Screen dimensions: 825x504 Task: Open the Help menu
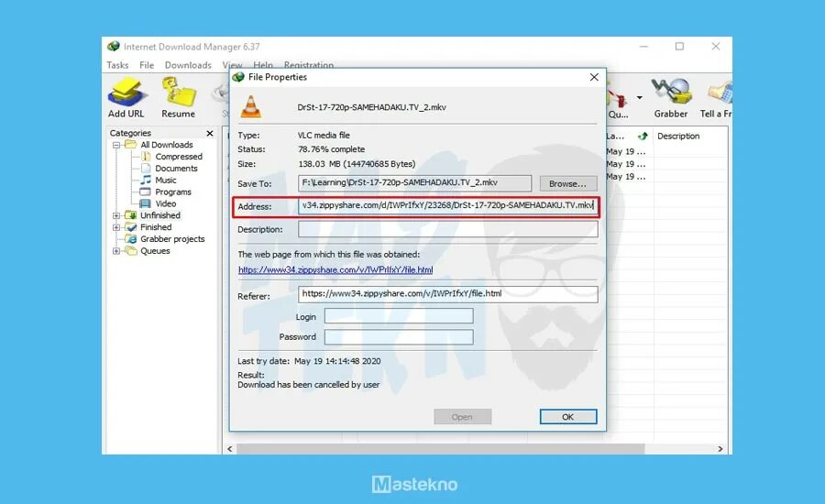[x=263, y=65]
